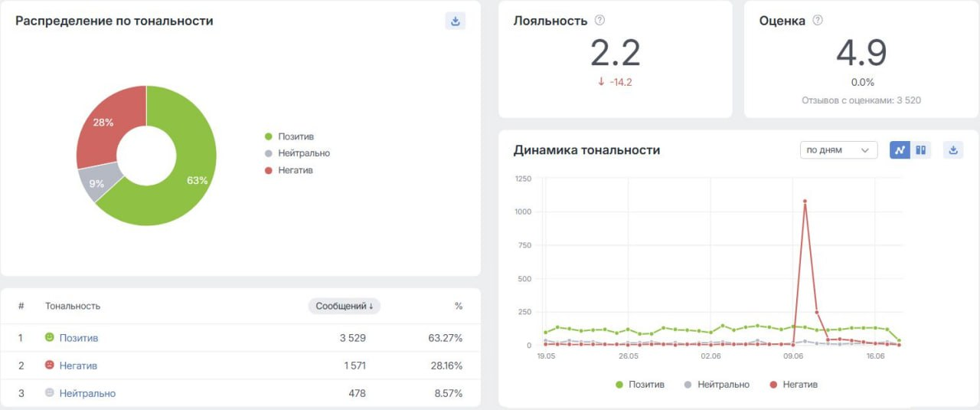Screen dimensions: 980x410
Task: Click the 478 messages cell
Action: [357, 393]
